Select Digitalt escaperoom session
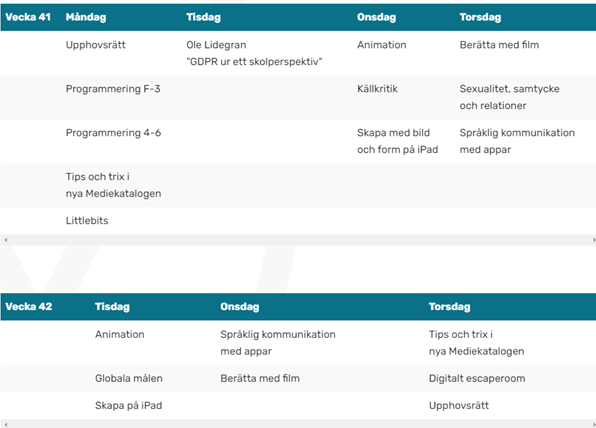This screenshot has height=428, width=596. tap(477, 379)
